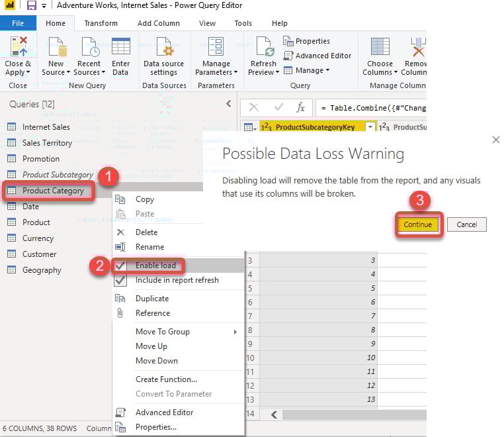Confirm formula with checkmark icon
The image size is (504, 437).
coord(278,107)
